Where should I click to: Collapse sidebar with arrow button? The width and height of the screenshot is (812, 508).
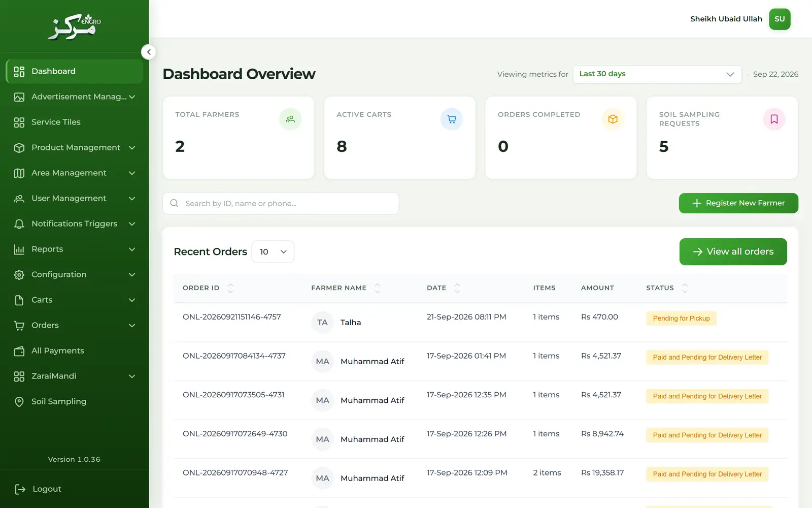[149, 52]
